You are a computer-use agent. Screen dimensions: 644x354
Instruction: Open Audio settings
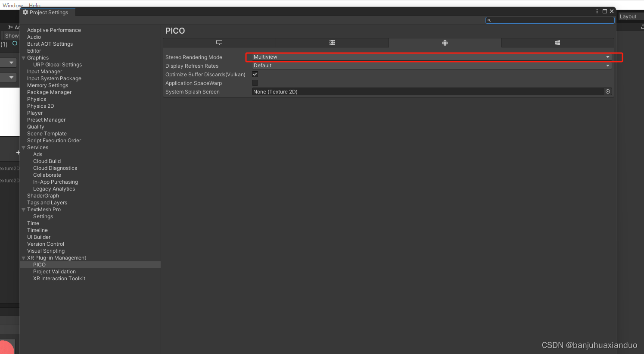pyautogui.click(x=34, y=37)
